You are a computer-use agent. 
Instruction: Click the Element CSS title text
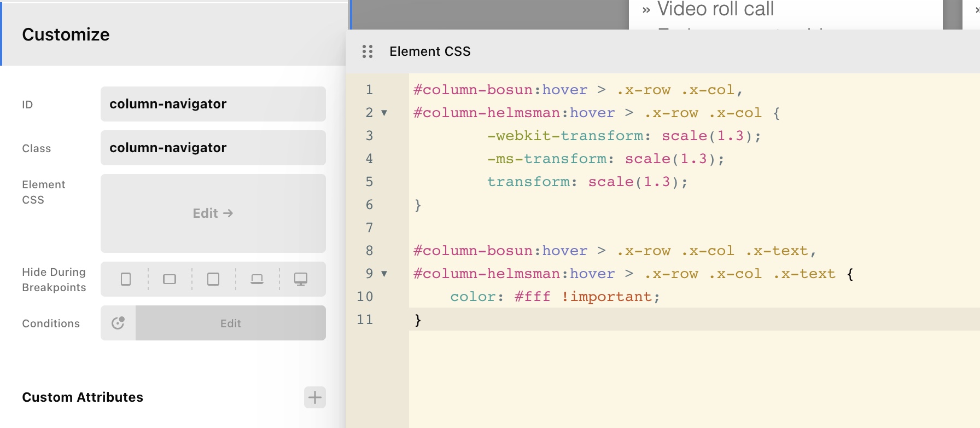(430, 51)
